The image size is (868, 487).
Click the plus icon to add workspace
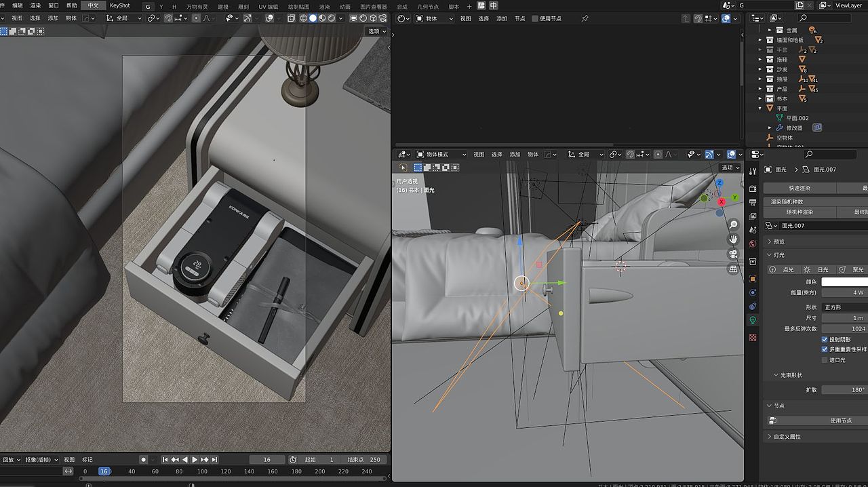pyautogui.click(x=469, y=5)
